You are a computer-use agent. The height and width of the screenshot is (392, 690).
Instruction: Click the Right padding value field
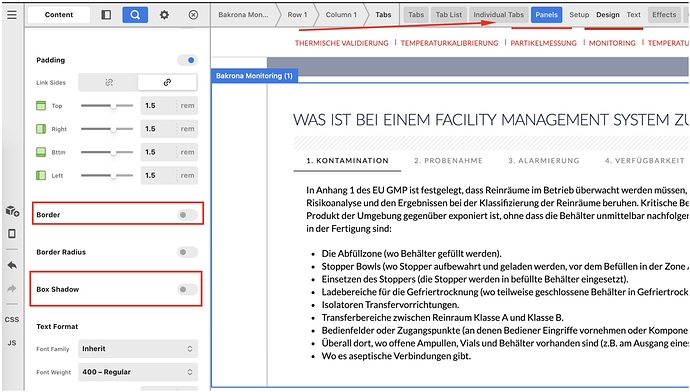pos(158,129)
